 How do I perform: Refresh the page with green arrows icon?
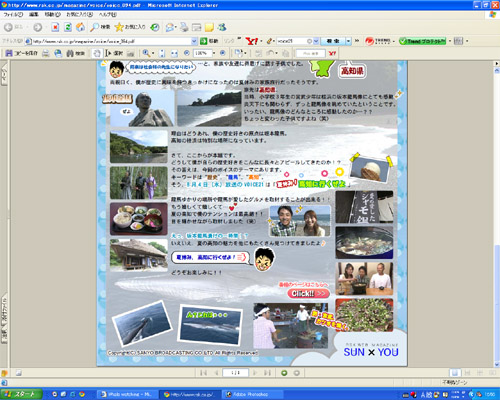pyautogui.click(x=68, y=27)
